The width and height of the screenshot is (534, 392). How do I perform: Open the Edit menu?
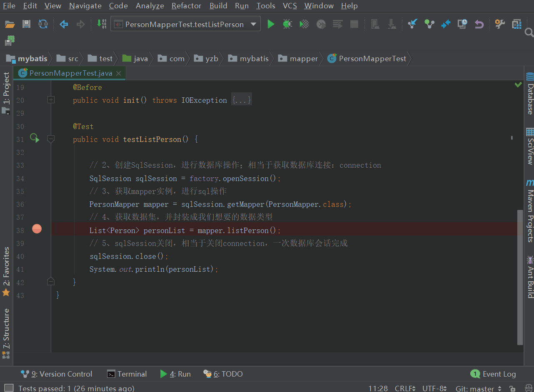click(x=30, y=6)
